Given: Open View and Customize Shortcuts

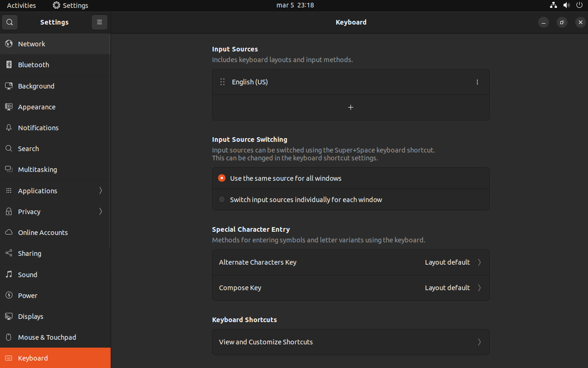Looking at the screenshot, I should (x=350, y=342).
